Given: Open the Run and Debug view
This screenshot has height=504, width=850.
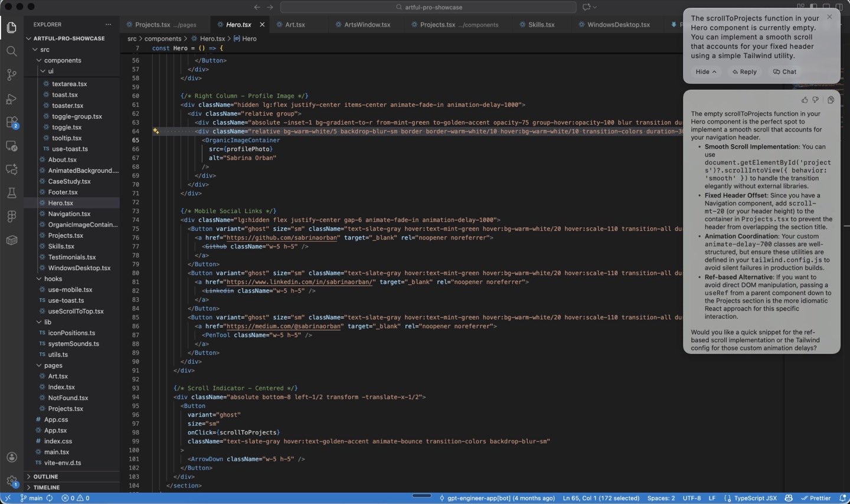Looking at the screenshot, I should coord(12,99).
